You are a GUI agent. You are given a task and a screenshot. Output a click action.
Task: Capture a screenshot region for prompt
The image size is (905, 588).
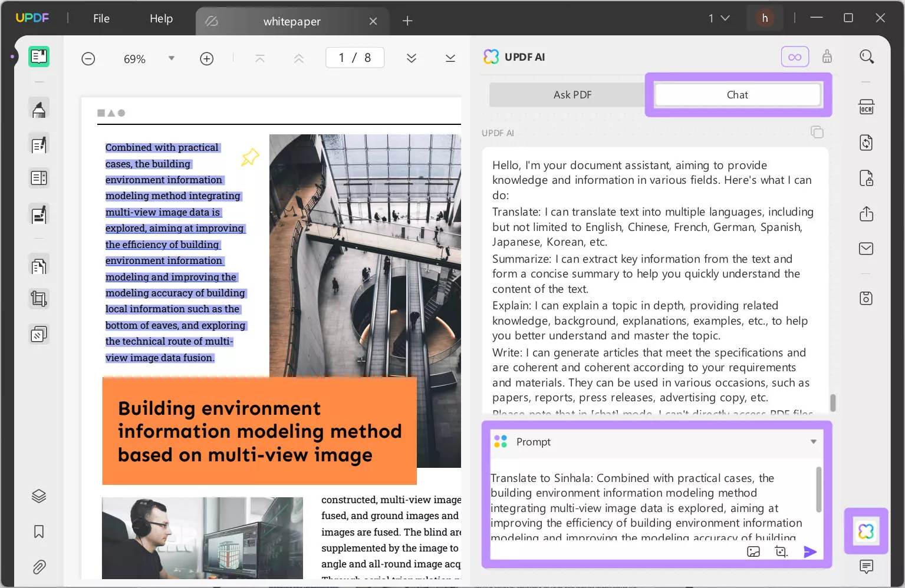[781, 551]
